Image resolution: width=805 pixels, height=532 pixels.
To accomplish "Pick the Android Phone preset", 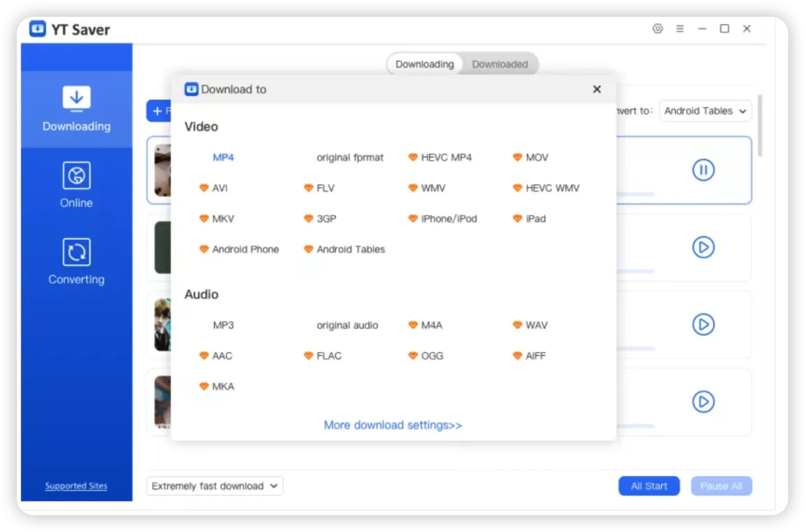I will (x=239, y=249).
